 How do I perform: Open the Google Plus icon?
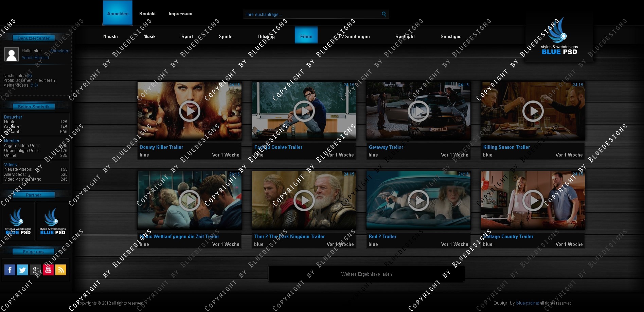[35, 270]
